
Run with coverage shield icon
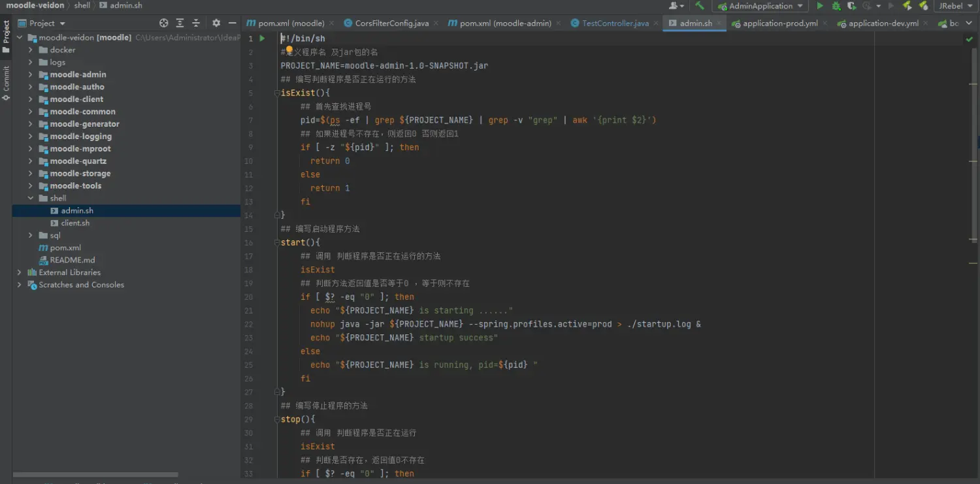tap(852, 6)
